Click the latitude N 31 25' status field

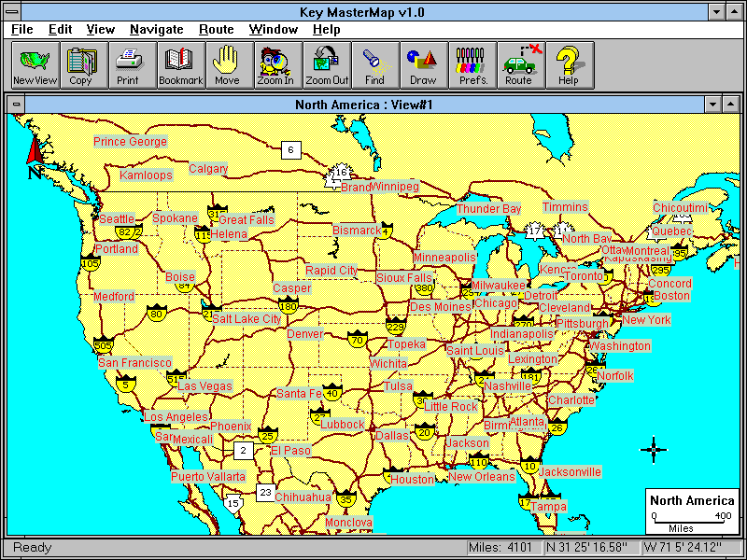pos(591,547)
